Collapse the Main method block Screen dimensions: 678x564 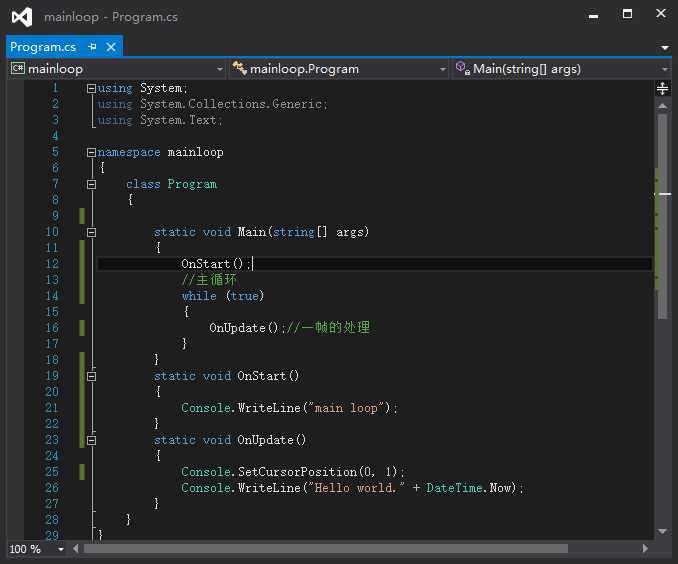[91, 233]
